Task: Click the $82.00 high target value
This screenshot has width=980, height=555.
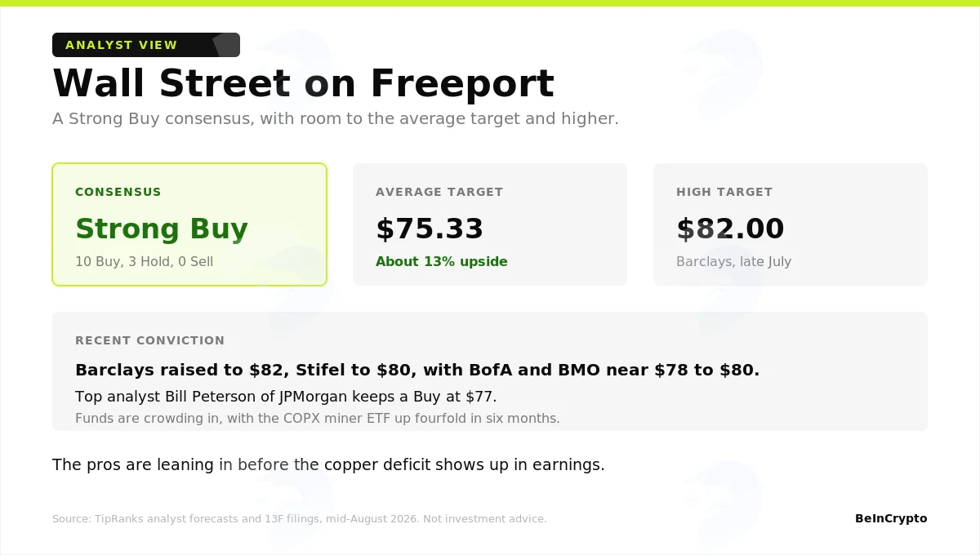Action: point(730,229)
